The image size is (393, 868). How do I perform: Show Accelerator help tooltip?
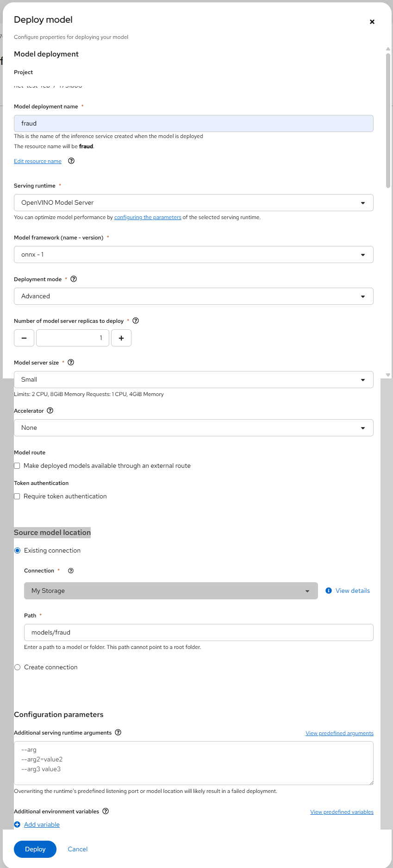pos(50,410)
